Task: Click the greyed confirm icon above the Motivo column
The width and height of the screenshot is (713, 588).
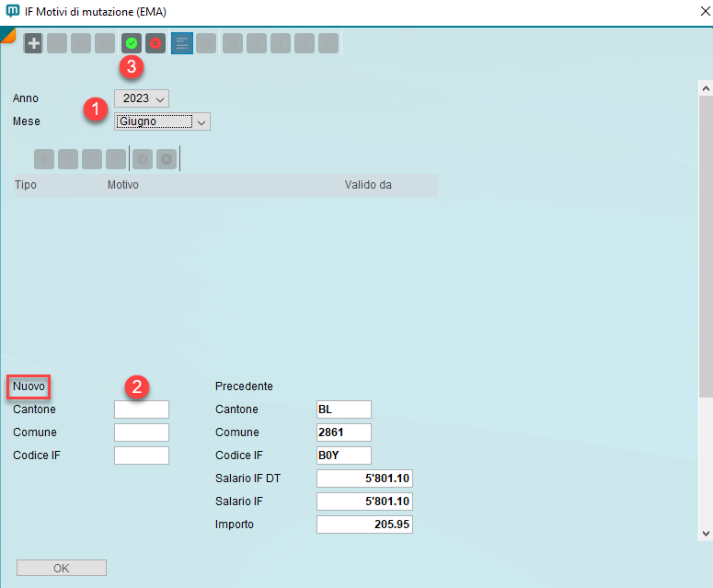Action: coord(143,159)
